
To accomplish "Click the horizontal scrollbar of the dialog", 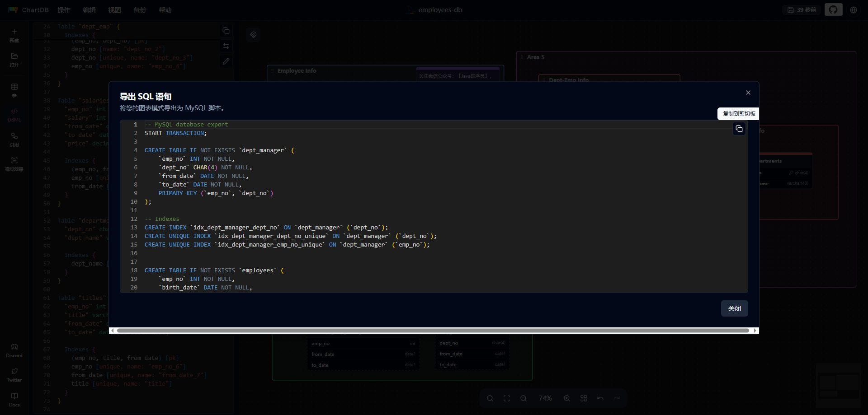I will [433, 331].
